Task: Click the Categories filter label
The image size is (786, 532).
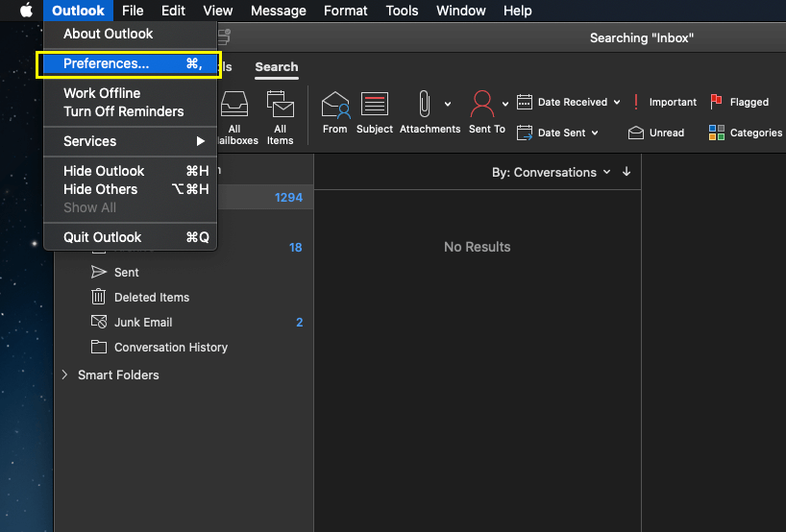Action: pyautogui.click(x=756, y=133)
